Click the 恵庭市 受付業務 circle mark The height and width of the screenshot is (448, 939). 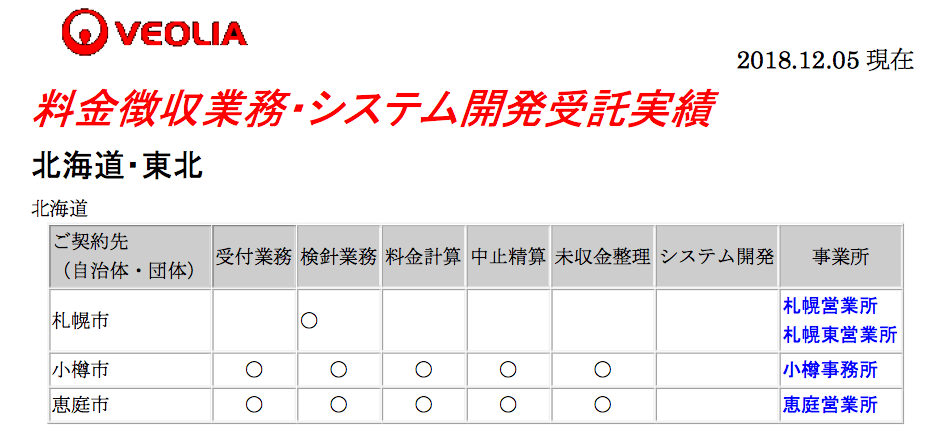pos(255,405)
